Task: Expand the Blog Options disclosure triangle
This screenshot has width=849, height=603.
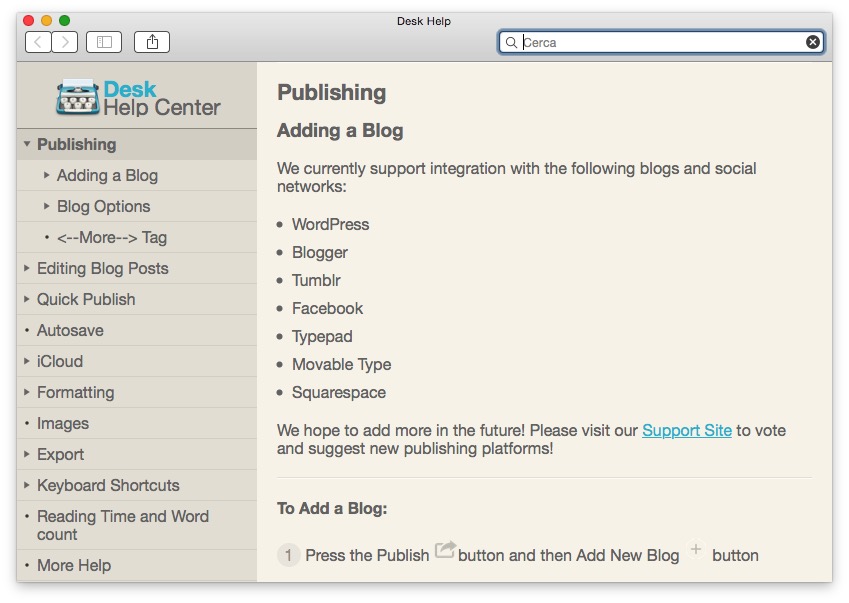Action: click(x=47, y=206)
